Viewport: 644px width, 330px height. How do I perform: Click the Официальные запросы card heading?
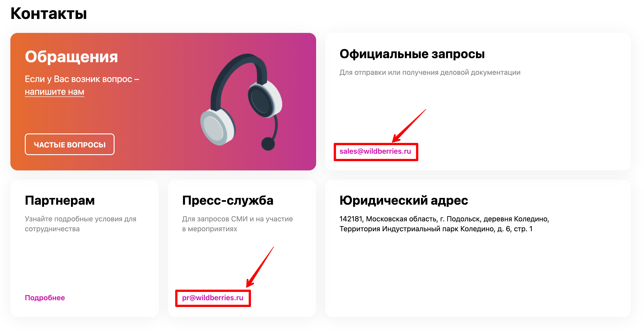412,54
